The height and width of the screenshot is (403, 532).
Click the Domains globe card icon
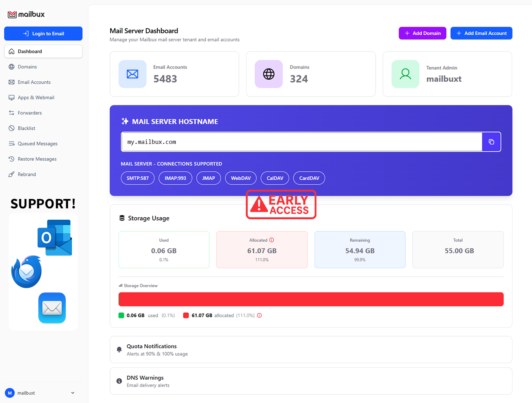(x=269, y=74)
